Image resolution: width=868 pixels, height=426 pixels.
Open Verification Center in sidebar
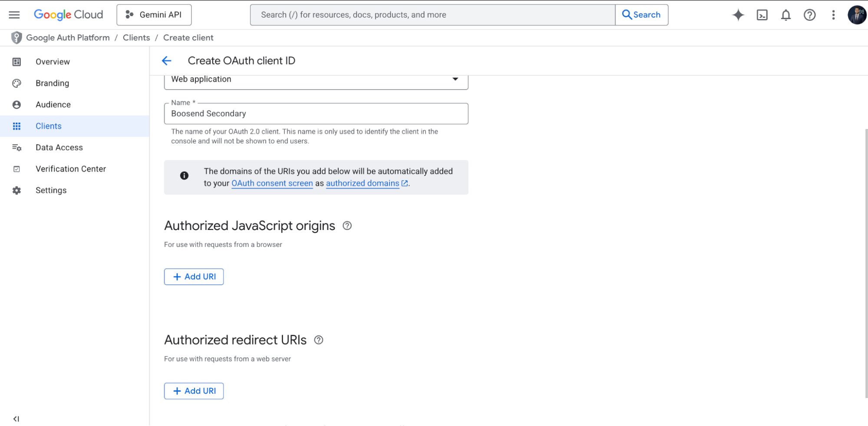point(71,169)
